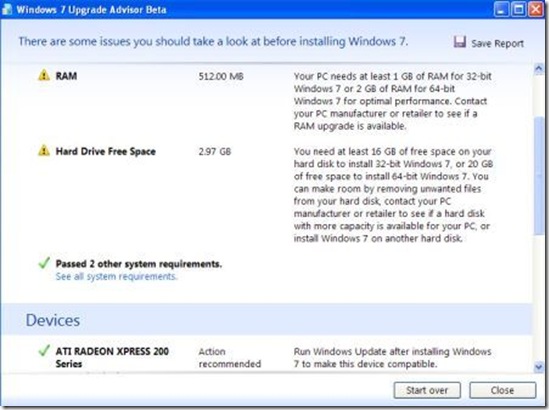Minimize the Upgrade Advisor window

click(501, 9)
